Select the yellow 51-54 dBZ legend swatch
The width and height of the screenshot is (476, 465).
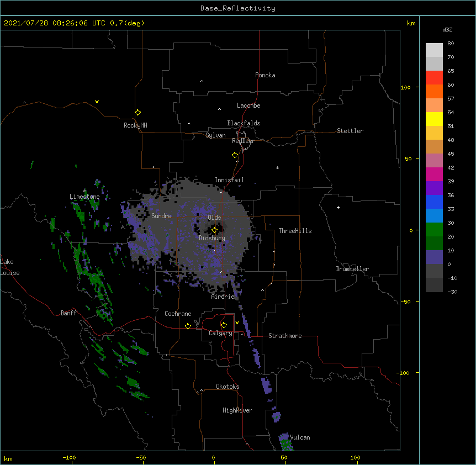(434, 119)
